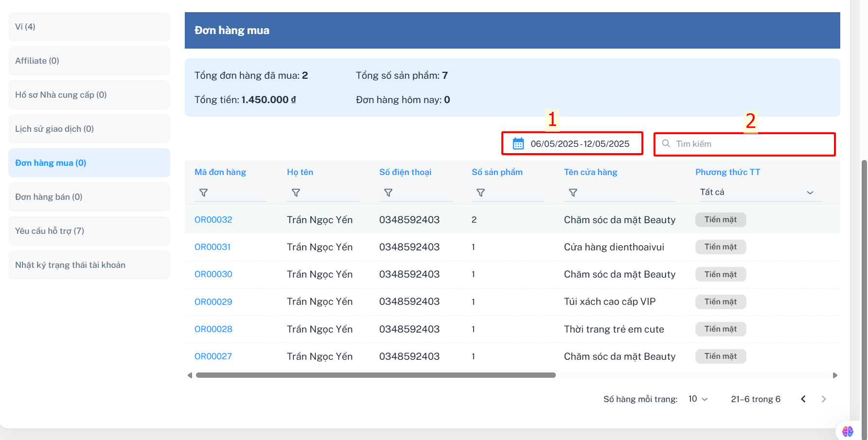Click Số sản phẩm column header
The image size is (868, 440).
point(497,172)
